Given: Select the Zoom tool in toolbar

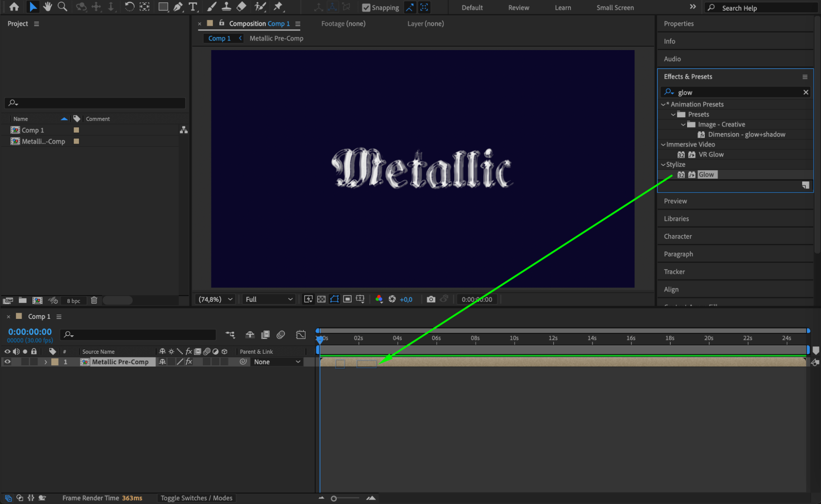Looking at the screenshot, I should click(x=62, y=7).
